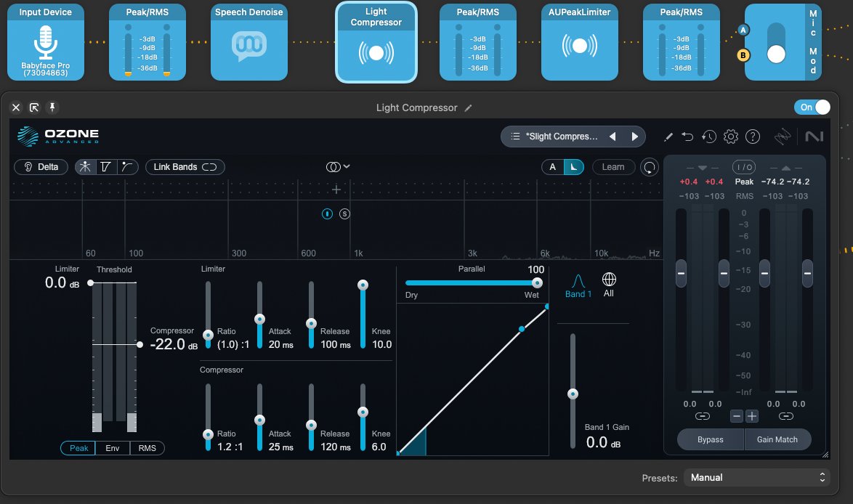The image size is (853, 504).
Task: Select the All bands globe icon
Action: (609, 285)
